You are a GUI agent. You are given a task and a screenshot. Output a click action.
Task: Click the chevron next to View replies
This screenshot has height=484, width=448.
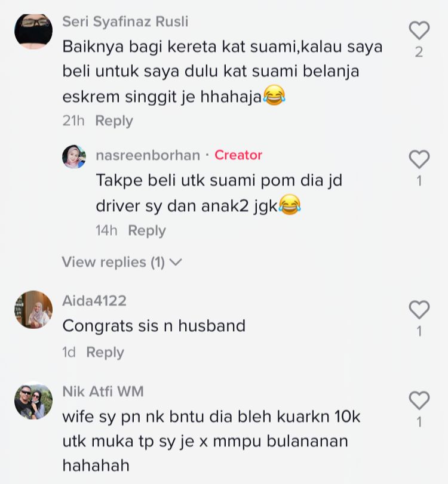(176, 263)
